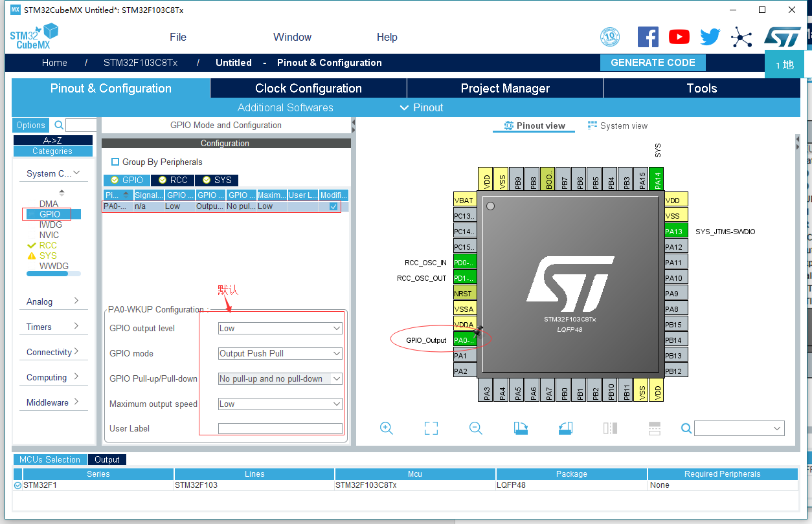Collapse the Pinout section chevron
The width and height of the screenshot is (812, 524).
click(x=404, y=107)
